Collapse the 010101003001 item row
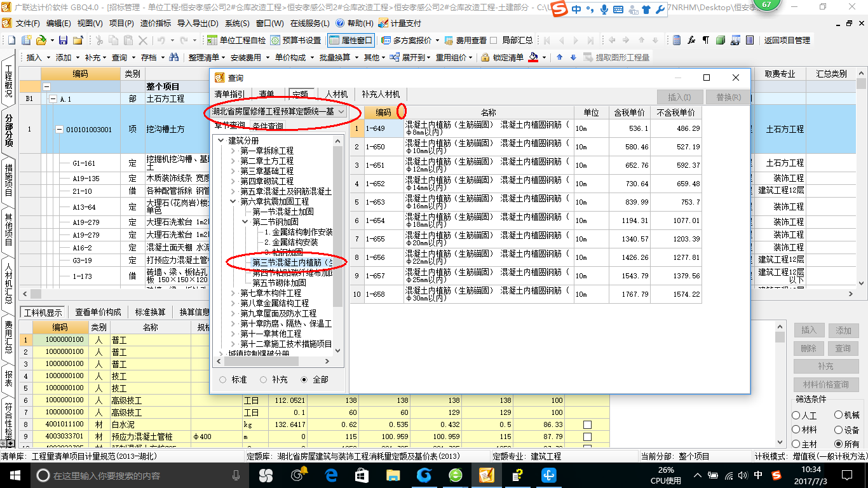This screenshot has height=488, width=868. pos(59,130)
